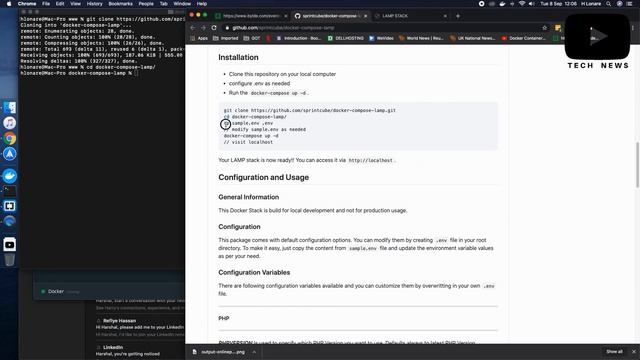This screenshot has height=360, width=640.
Task: Open World News Reuters bookmark
Action: click(421, 38)
